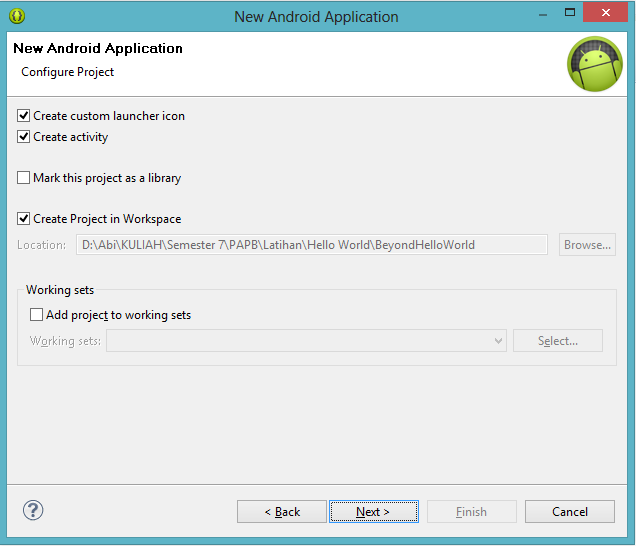Check Add project to working sets
Screen dimensions: 636x546
click(x=37, y=315)
